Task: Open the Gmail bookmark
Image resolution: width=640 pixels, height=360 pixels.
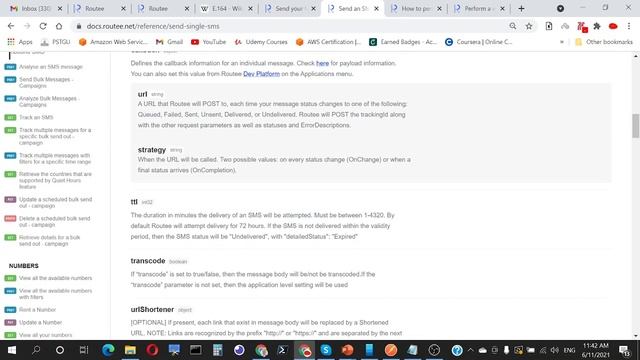Action: (x=169, y=42)
